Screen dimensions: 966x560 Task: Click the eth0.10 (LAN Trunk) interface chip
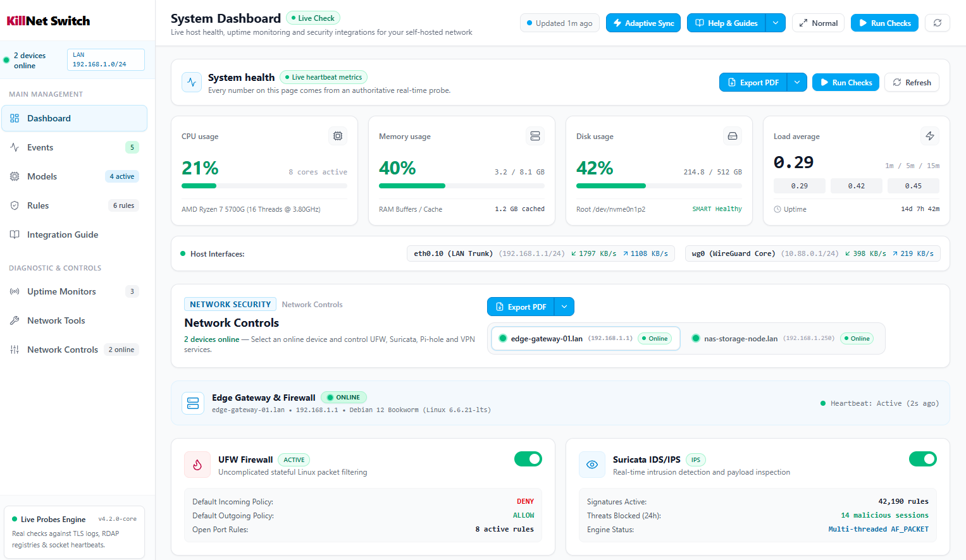click(x=541, y=253)
